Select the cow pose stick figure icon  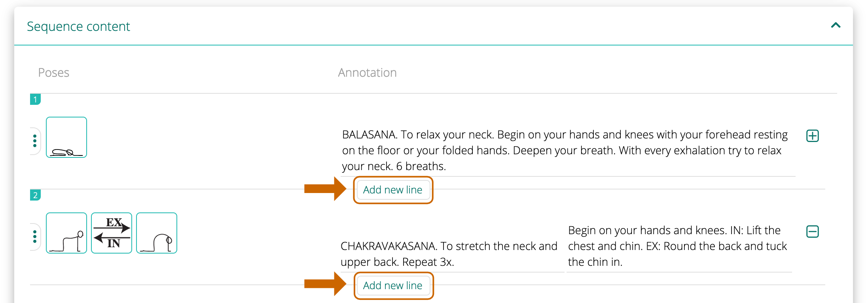[66, 233]
